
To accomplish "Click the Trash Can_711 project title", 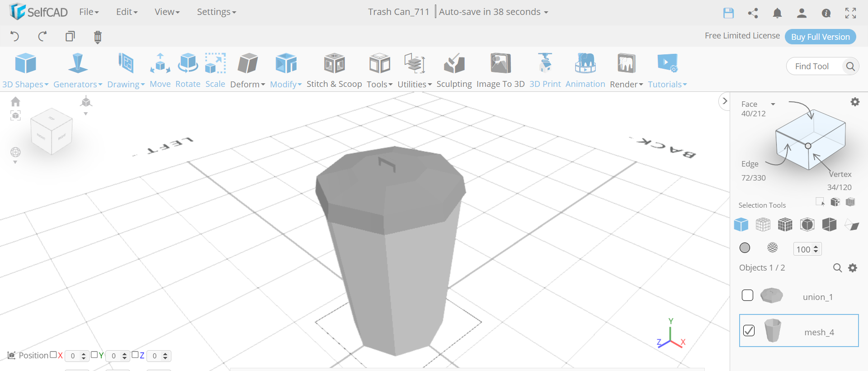I will point(398,12).
